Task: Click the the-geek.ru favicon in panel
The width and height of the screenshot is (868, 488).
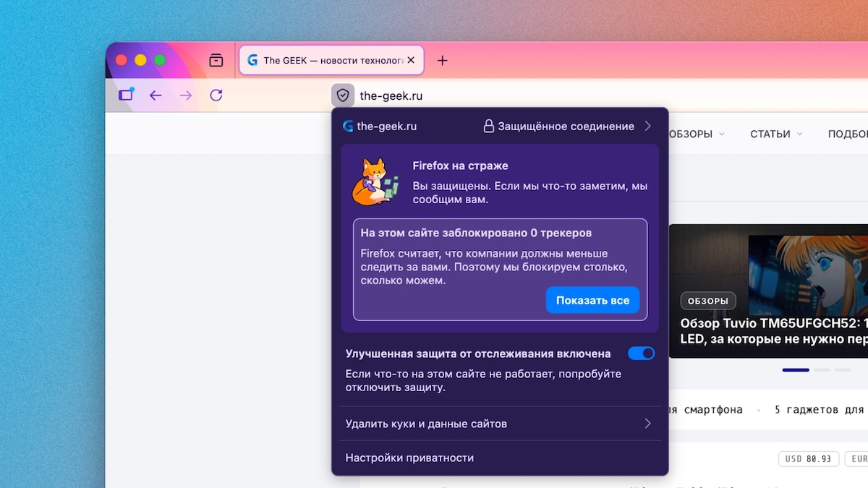Action: pyautogui.click(x=348, y=126)
